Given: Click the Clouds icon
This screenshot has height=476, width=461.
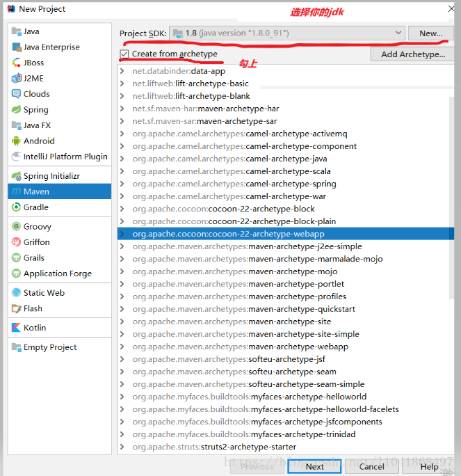Looking at the screenshot, I should coord(16,94).
